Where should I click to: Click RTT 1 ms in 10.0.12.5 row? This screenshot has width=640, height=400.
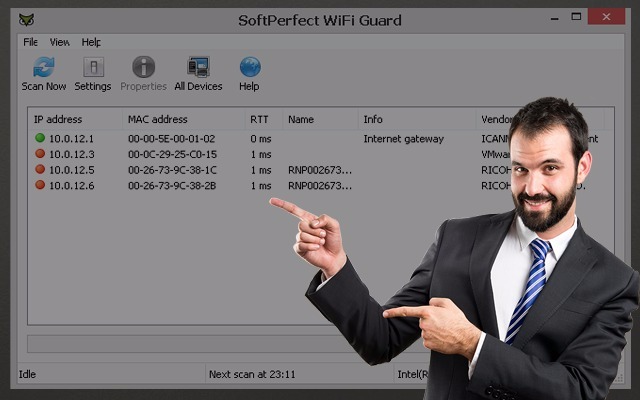point(261,170)
